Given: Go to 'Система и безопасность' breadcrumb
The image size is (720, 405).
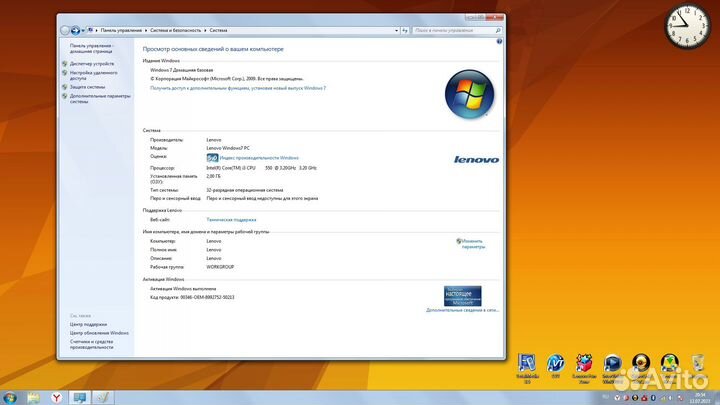Looking at the screenshot, I should point(175,30).
